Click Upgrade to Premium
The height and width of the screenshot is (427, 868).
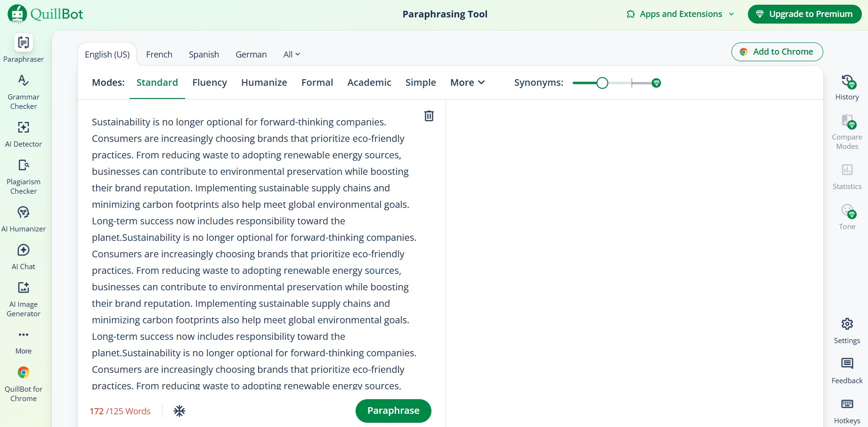[804, 14]
